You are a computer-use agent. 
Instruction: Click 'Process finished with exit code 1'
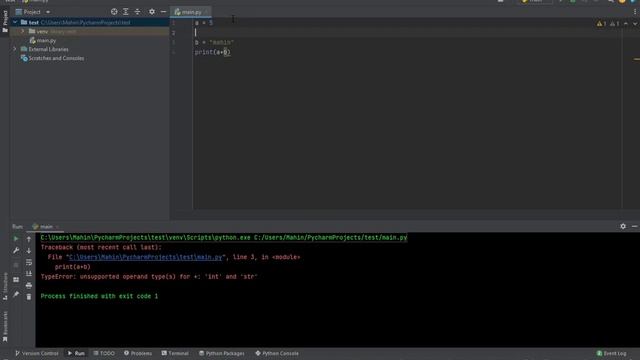tap(99, 296)
